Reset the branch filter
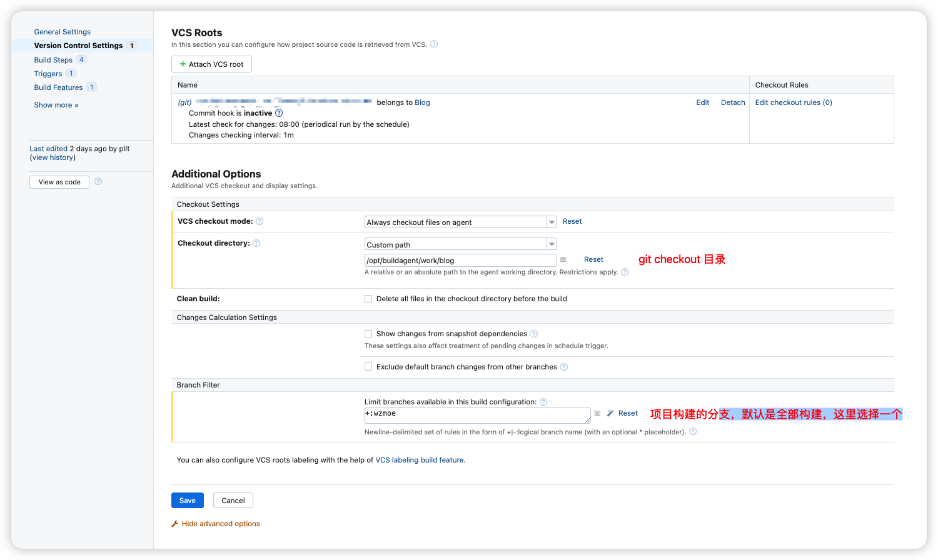This screenshot has width=938, height=560. (x=628, y=413)
